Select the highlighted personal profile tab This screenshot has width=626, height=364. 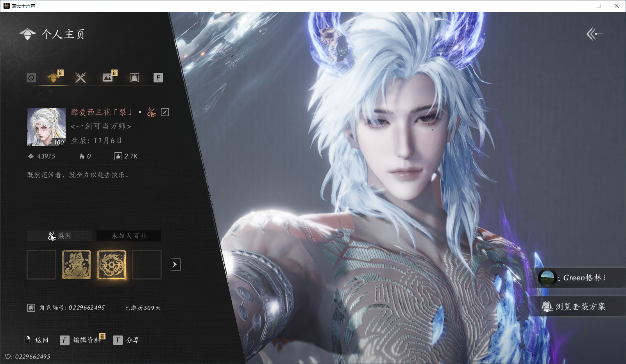pos(54,77)
